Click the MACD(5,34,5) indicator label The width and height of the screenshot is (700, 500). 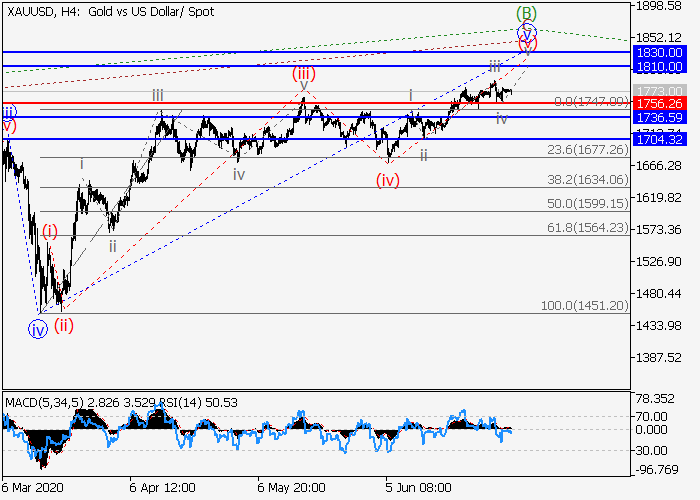click(42, 402)
